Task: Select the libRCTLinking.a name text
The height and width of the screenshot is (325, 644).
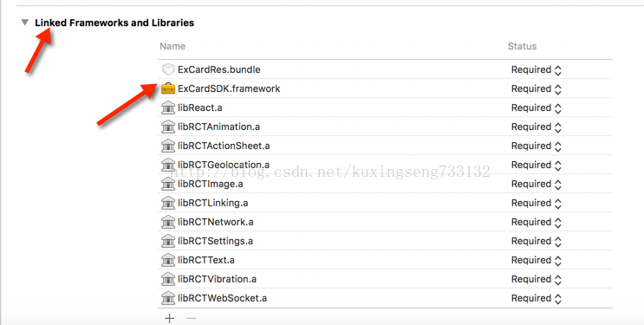Action: 212,203
